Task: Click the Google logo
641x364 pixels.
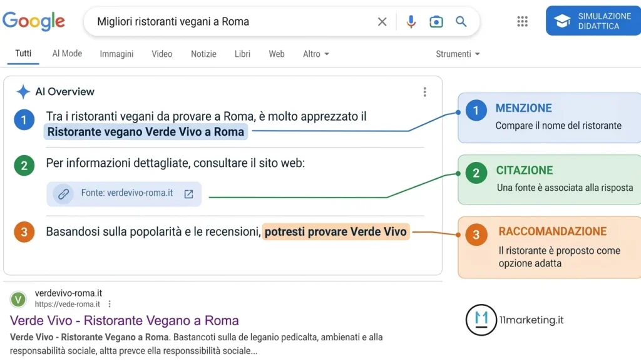Action: [34, 21]
